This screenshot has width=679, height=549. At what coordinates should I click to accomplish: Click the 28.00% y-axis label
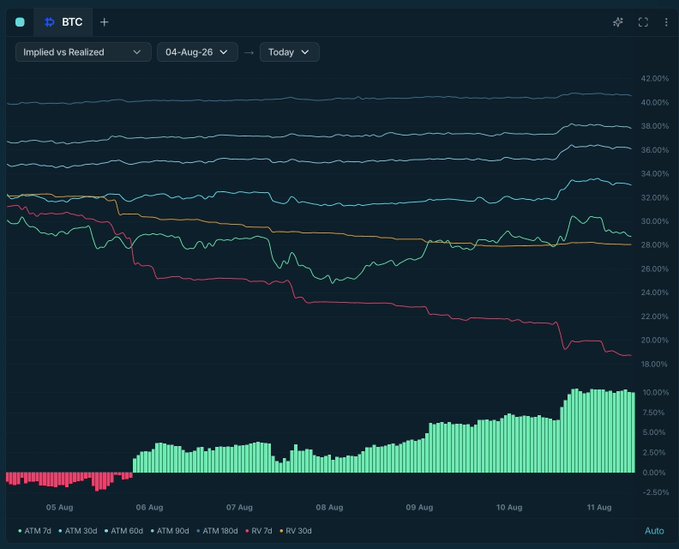pyautogui.click(x=655, y=245)
